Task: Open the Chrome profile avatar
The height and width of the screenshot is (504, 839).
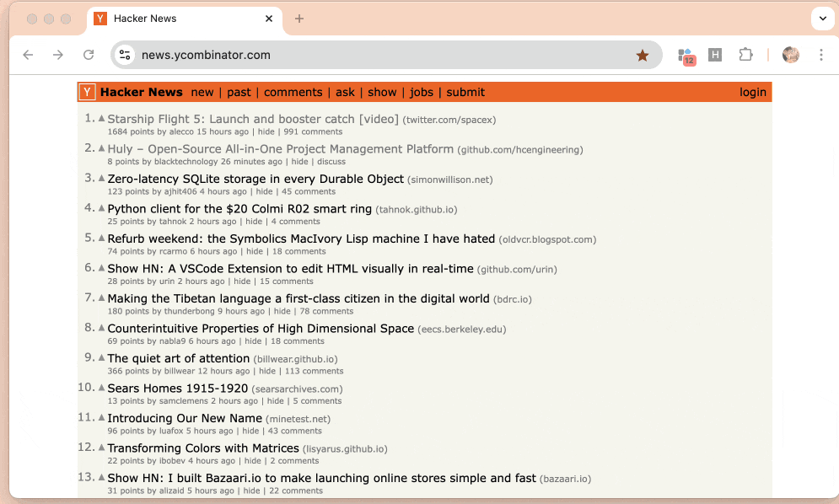Action: [790, 55]
